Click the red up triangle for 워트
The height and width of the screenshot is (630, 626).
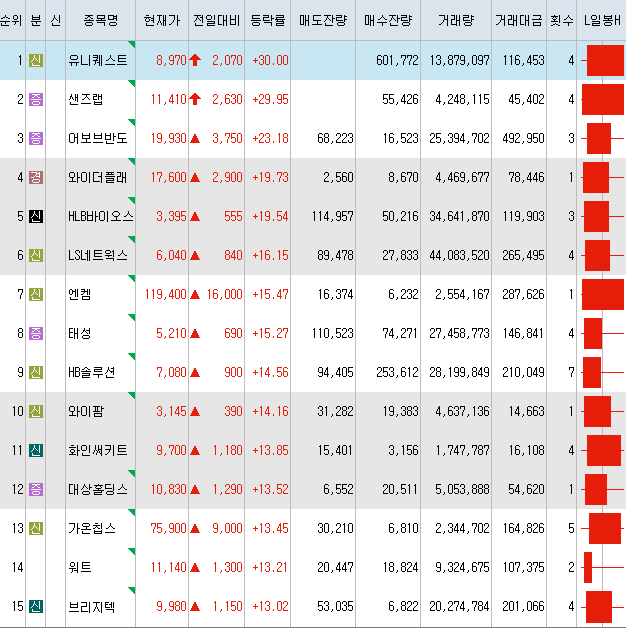pos(195,568)
